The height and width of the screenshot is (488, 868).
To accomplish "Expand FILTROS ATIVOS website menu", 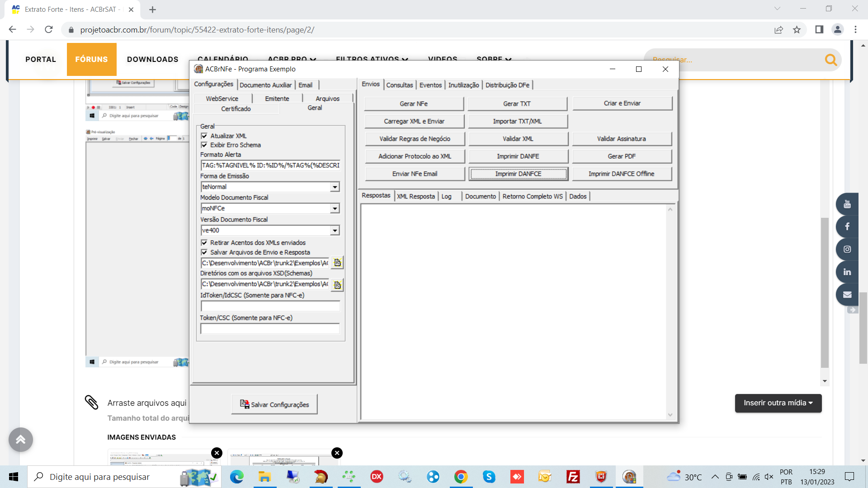I will [372, 59].
